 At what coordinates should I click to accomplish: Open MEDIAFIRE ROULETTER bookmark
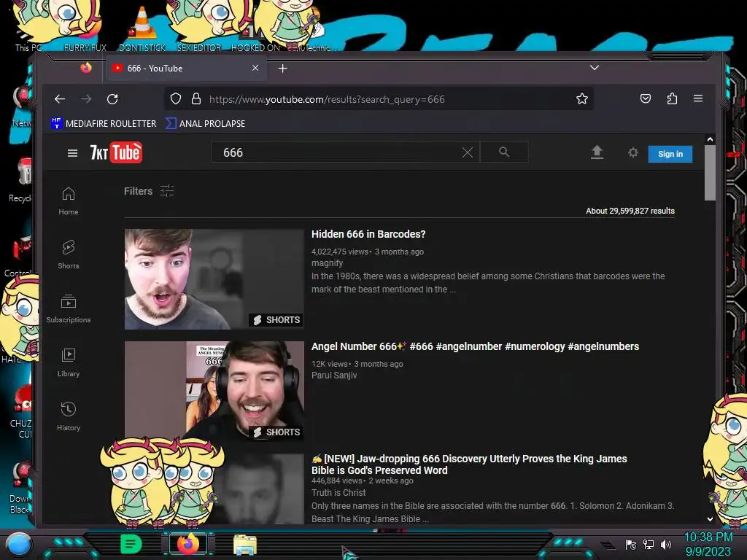point(104,123)
